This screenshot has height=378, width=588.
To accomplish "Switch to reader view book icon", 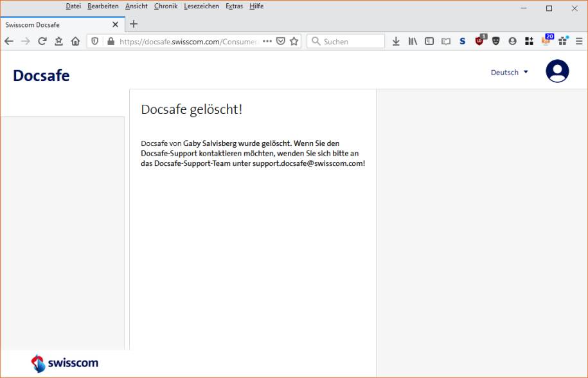I will click(x=446, y=41).
